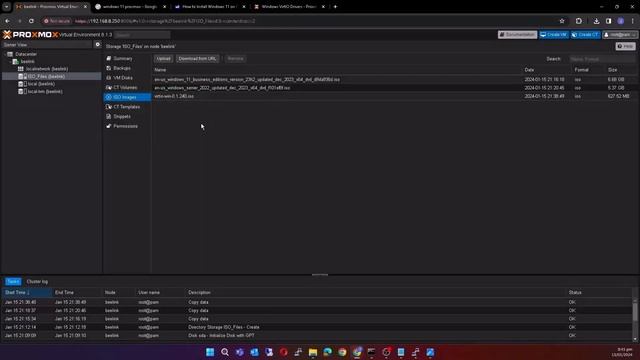Open Proxmox Documentation

(x=517, y=35)
